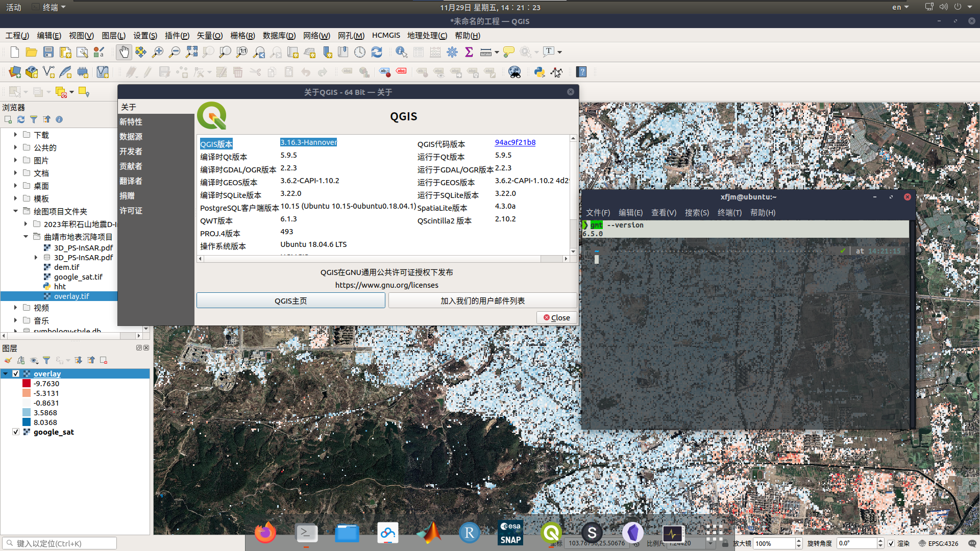Open temporal controller clock icon

pyautogui.click(x=360, y=52)
